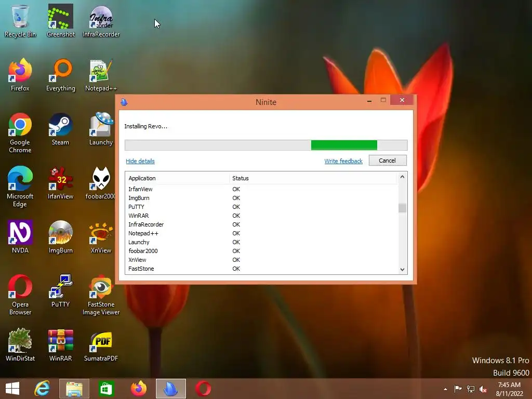Click the Application column header
Viewport: 532px width, 399px height.
pos(177,178)
